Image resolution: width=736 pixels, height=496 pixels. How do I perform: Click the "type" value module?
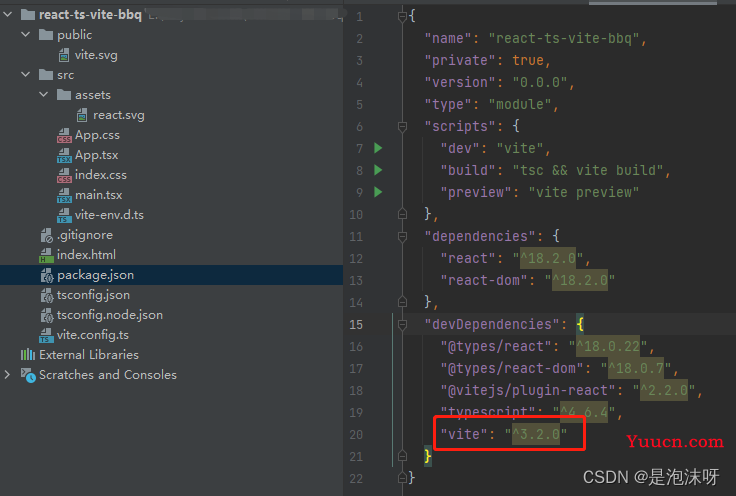520,104
